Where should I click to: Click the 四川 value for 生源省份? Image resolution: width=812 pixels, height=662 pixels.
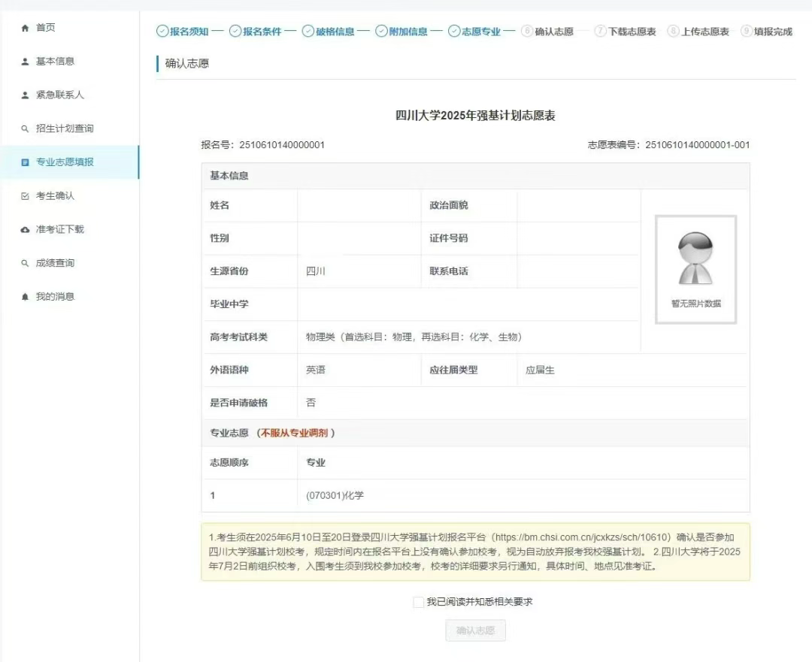tap(316, 271)
